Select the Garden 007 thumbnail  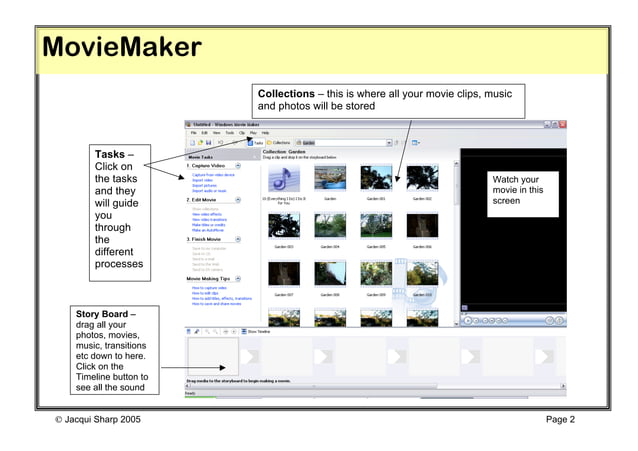[x=284, y=274]
